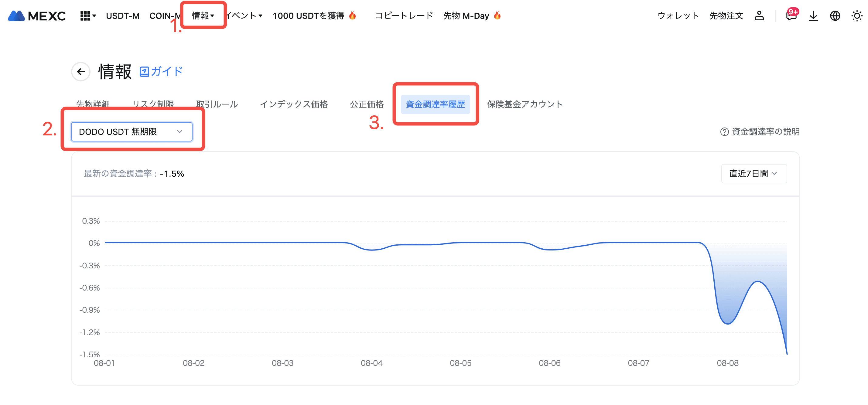Expand the DODO USDT 無期限 contract dropdown

pos(132,132)
